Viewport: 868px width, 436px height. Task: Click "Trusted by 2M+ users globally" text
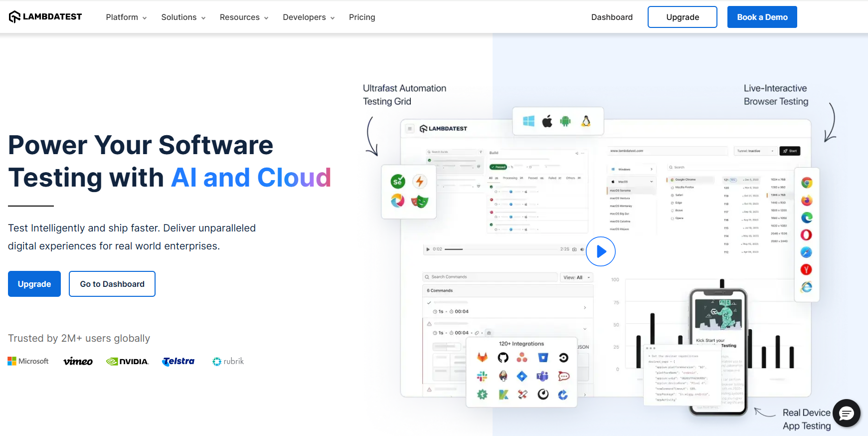[x=79, y=338]
